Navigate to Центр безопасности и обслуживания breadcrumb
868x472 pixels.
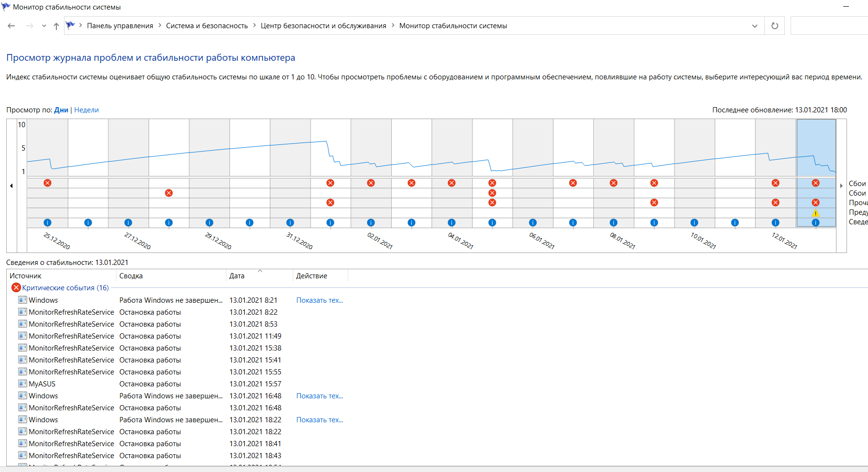coord(323,26)
